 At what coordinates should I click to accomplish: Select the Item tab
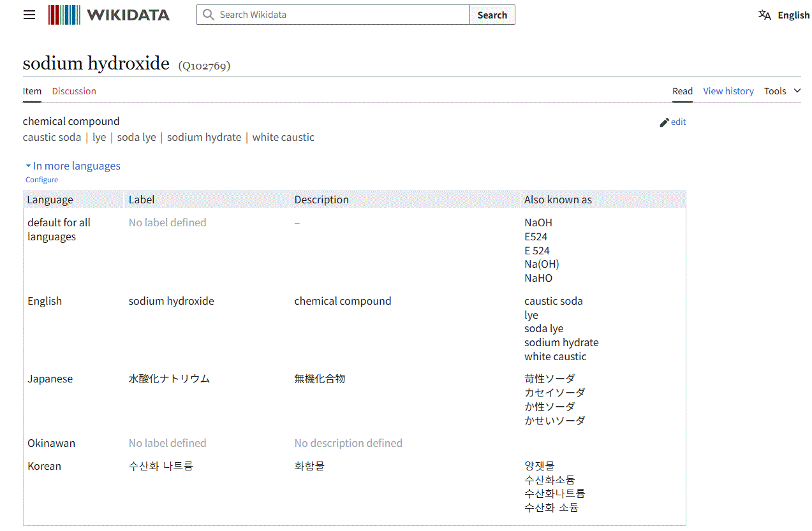[32, 91]
